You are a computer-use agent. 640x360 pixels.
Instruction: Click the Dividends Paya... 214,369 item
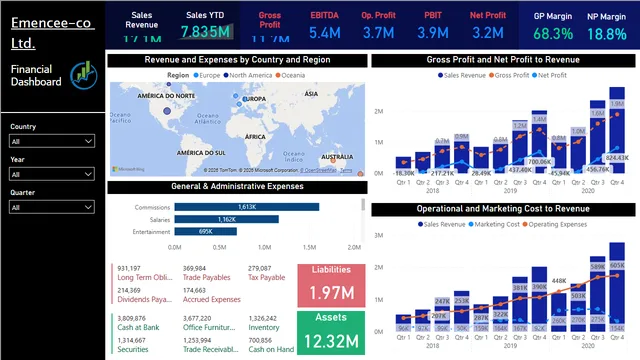tap(144, 295)
